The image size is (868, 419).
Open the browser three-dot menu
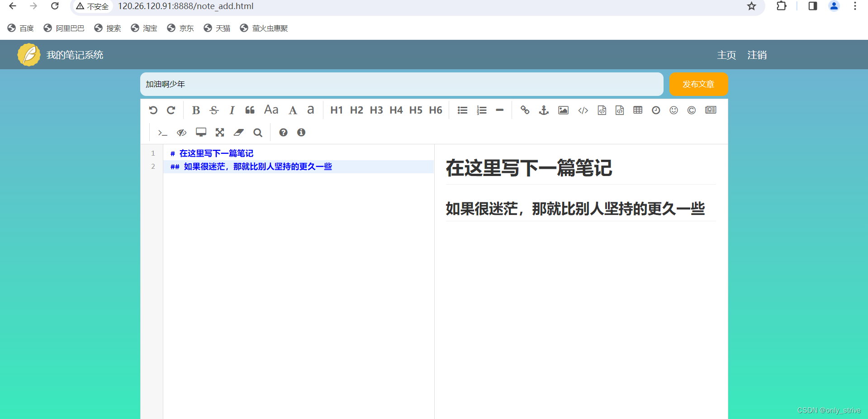click(855, 6)
